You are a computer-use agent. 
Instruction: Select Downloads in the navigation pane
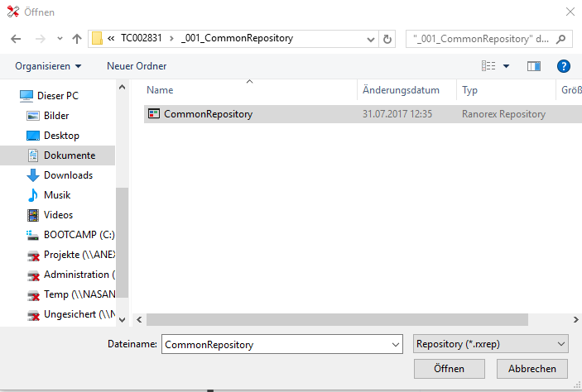point(68,175)
